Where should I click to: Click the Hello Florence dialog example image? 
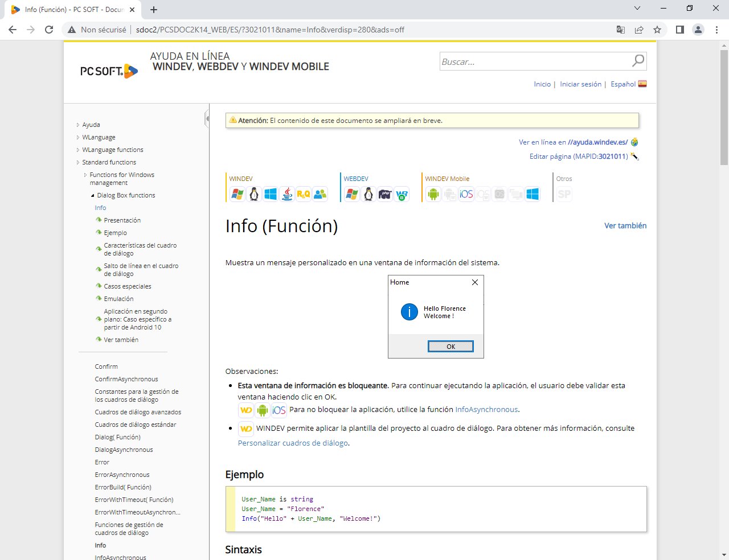coord(436,317)
